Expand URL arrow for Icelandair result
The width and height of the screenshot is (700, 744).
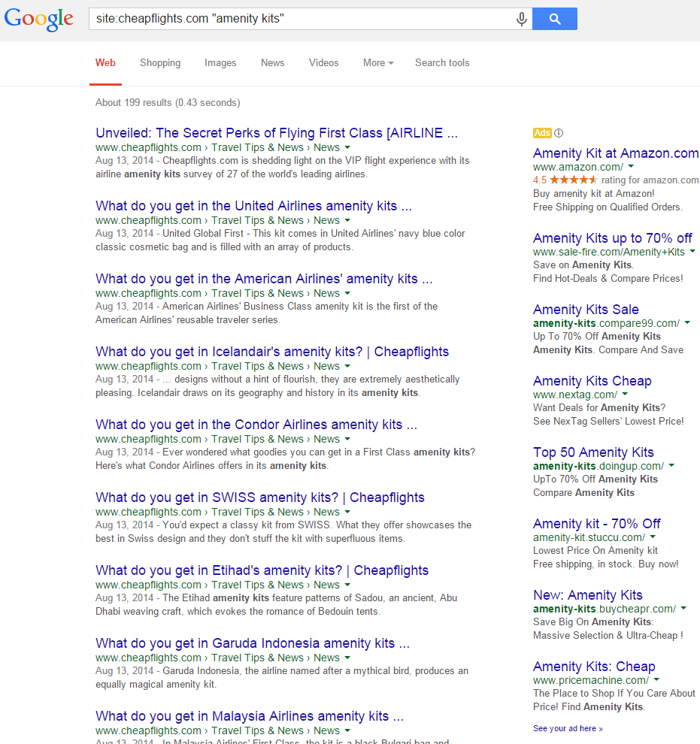click(347, 366)
